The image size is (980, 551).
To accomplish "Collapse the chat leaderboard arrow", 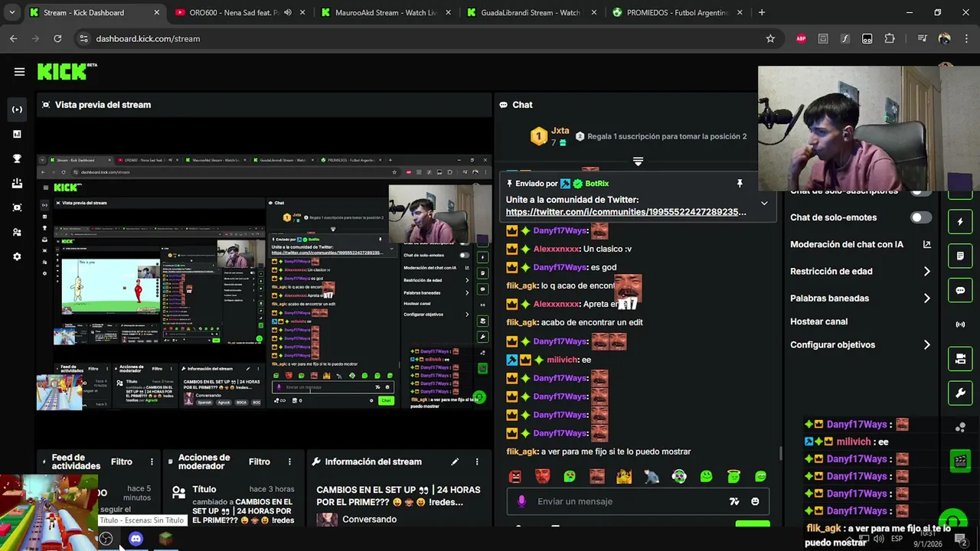I will (638, 161).
